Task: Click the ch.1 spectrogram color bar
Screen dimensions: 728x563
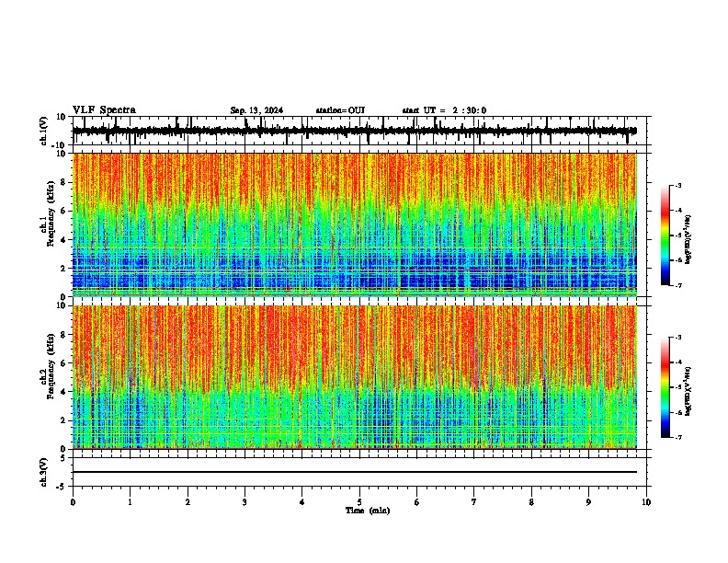Action: pos(665,236)
